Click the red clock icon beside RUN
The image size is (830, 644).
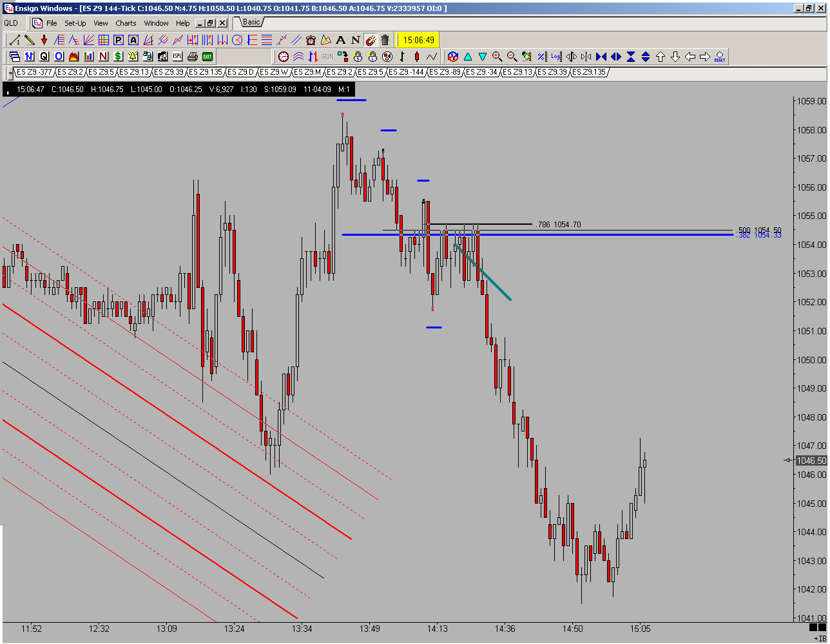tap(284, 57)
